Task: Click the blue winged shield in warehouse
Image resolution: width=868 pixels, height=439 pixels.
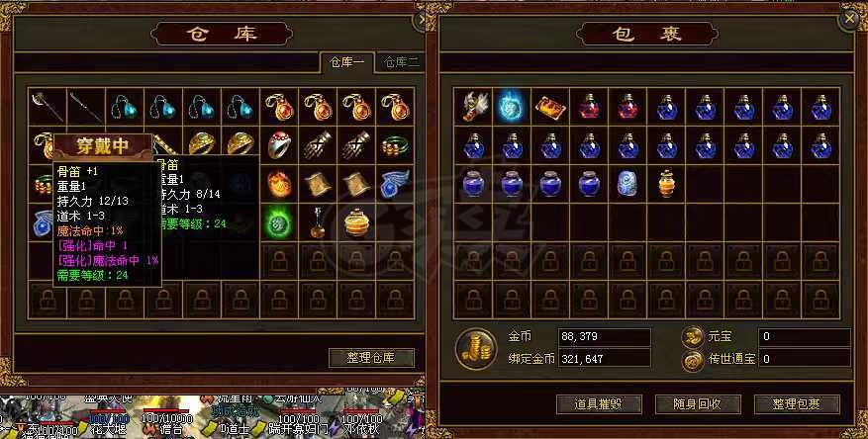Action: click(x=395, y=184)
